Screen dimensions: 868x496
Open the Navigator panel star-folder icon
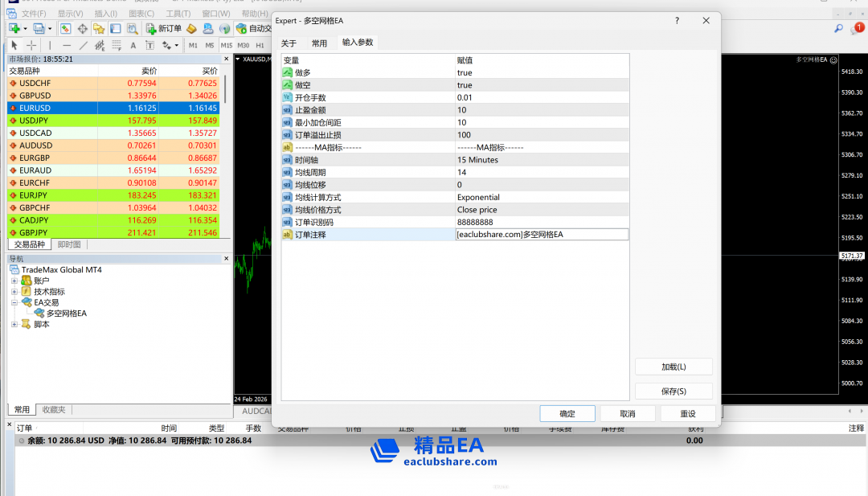point(99,28)
